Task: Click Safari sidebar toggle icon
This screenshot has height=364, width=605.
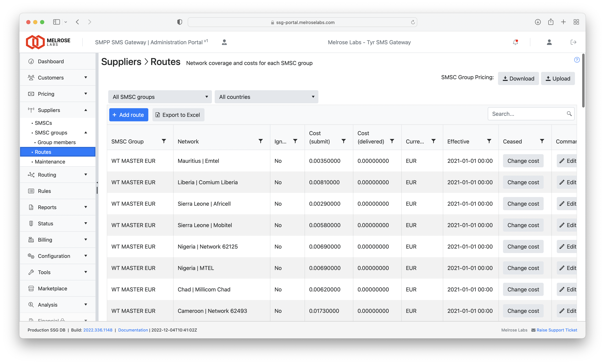Action: click(x=56, y=22)
